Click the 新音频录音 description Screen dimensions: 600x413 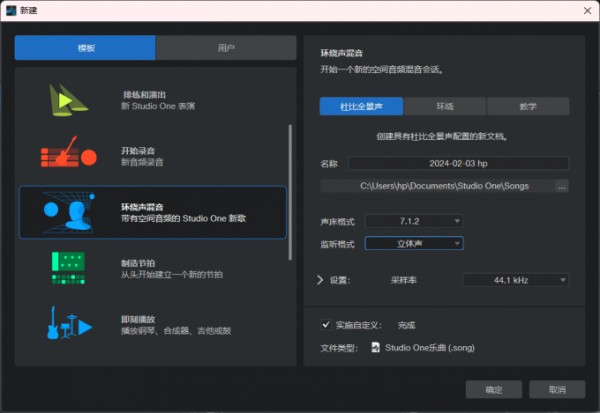142,162
